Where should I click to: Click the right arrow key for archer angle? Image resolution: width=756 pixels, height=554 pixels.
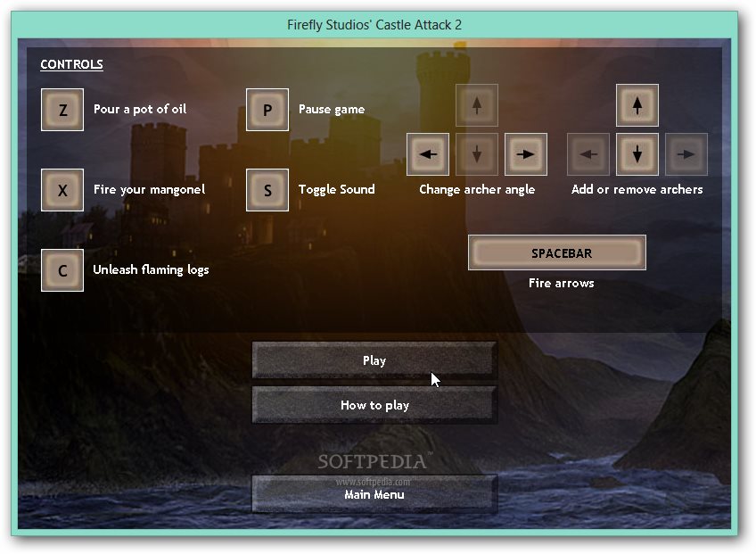point(525,154)
